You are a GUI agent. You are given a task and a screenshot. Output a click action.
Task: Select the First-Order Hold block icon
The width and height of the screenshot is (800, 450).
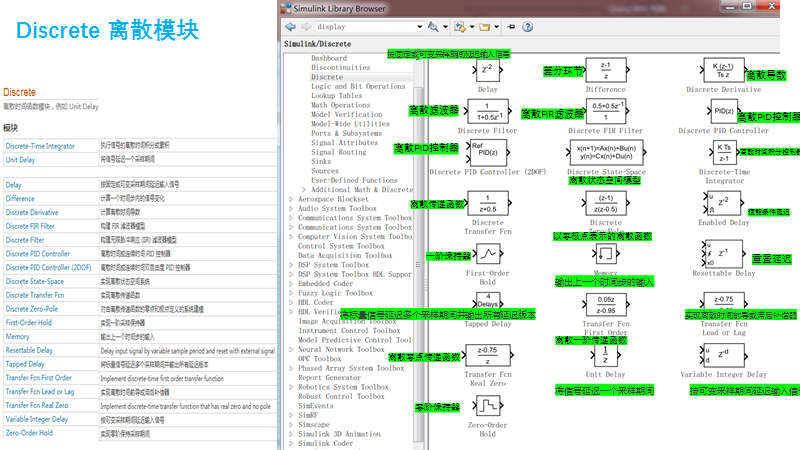tap(488, 254)
